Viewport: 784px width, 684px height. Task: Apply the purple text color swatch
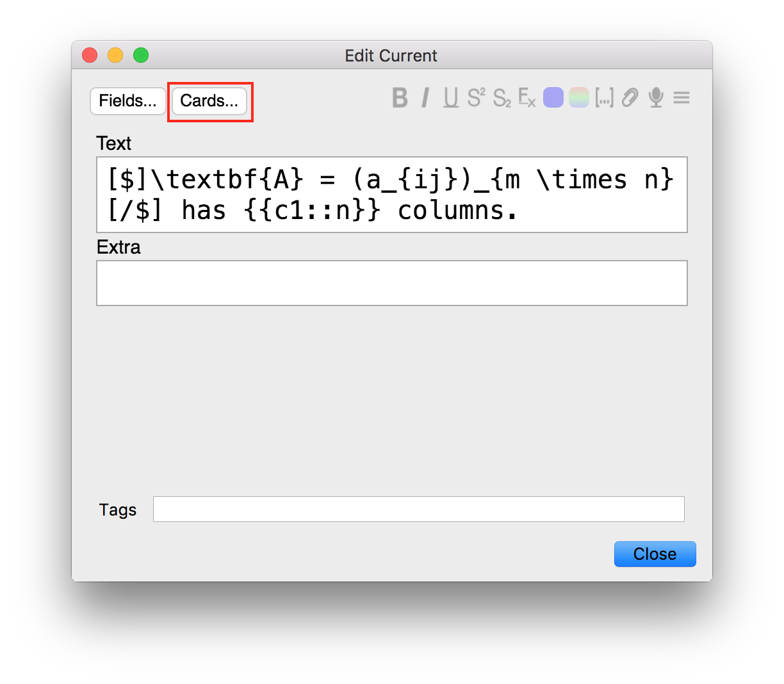(553, 98)
